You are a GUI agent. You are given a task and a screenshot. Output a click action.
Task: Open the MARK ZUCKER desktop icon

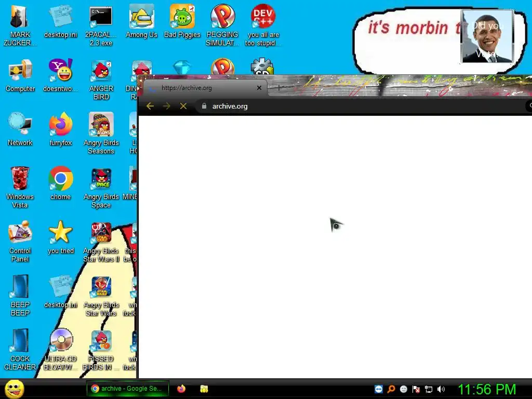20,26
